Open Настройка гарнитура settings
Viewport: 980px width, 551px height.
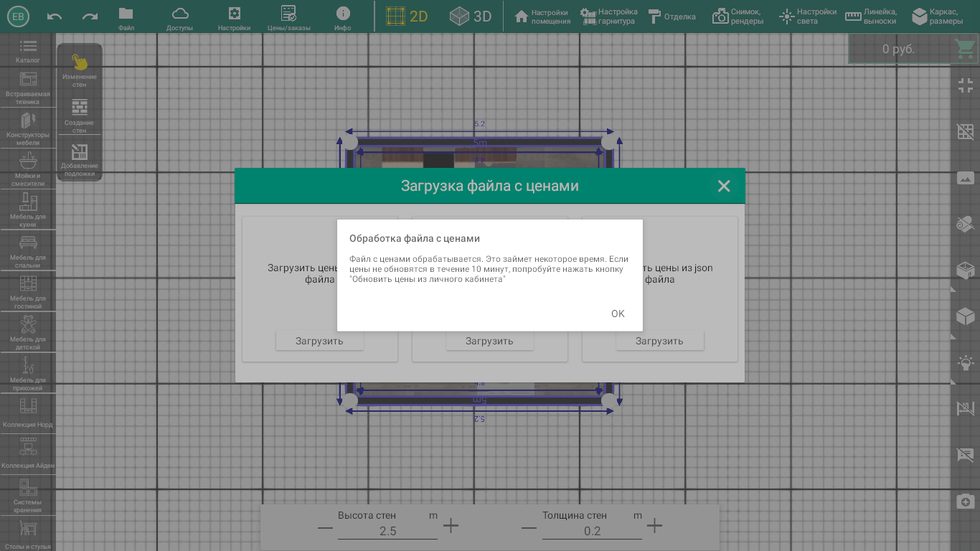[609, 16]
